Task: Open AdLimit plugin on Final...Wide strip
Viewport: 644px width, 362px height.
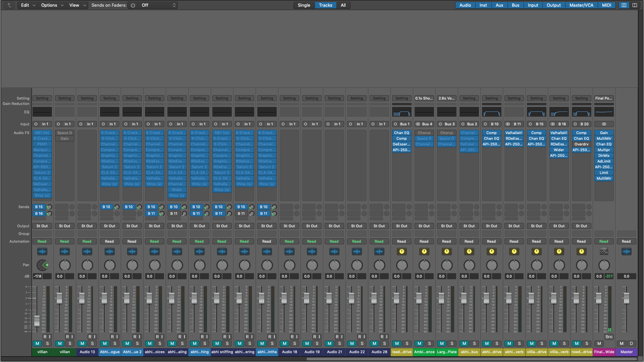Action: 604,161
